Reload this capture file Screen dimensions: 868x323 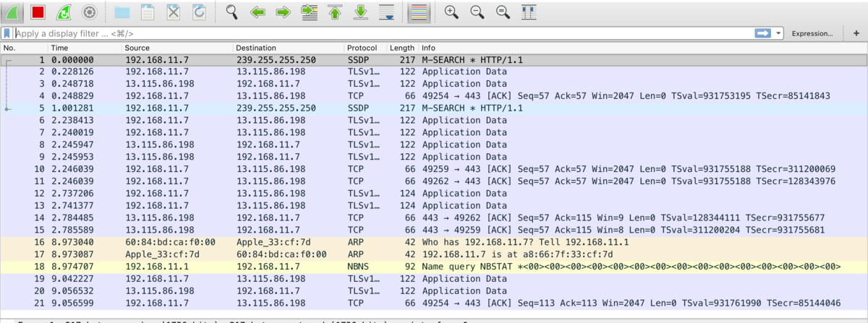point(199,12)
